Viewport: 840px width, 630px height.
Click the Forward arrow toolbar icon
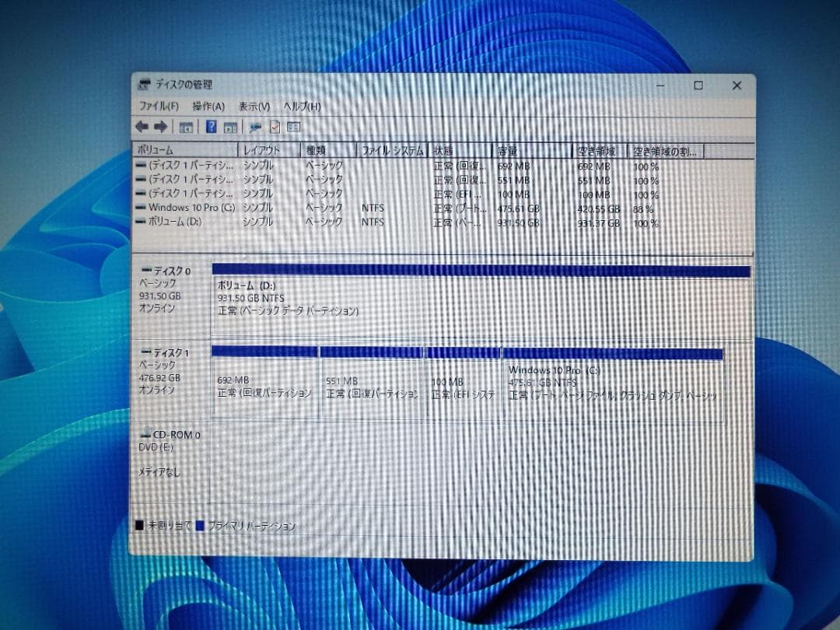(x=160, y=127)
